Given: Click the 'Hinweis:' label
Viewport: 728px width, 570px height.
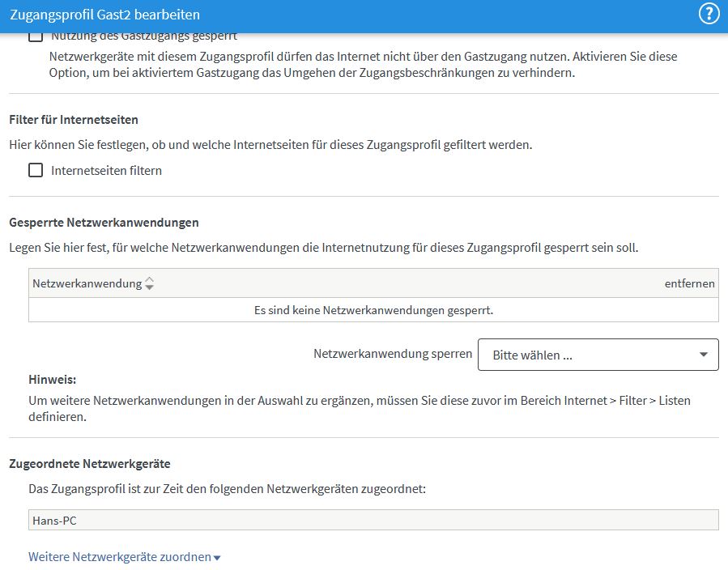Looking at the screenshot, I should point(53,379).
